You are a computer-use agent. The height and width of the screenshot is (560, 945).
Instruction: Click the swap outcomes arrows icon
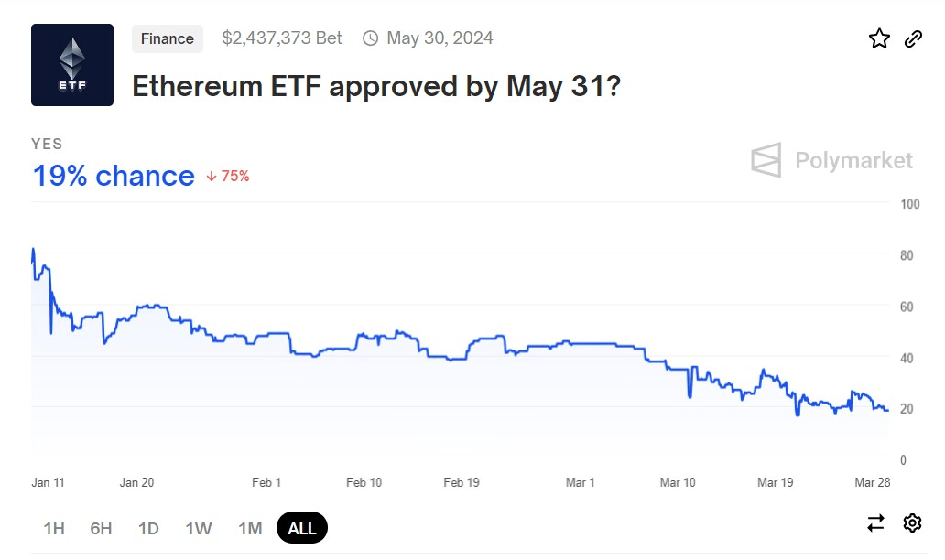(x=875, y=522)
